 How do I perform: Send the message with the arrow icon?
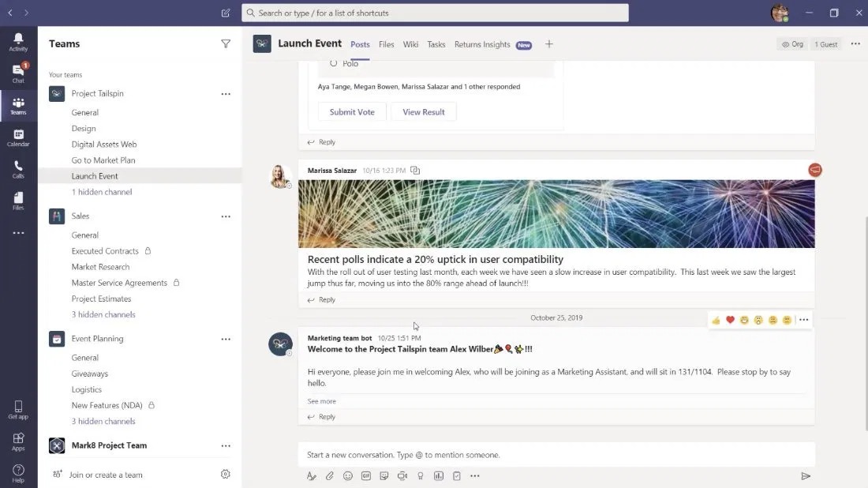[x=806, y=476]
